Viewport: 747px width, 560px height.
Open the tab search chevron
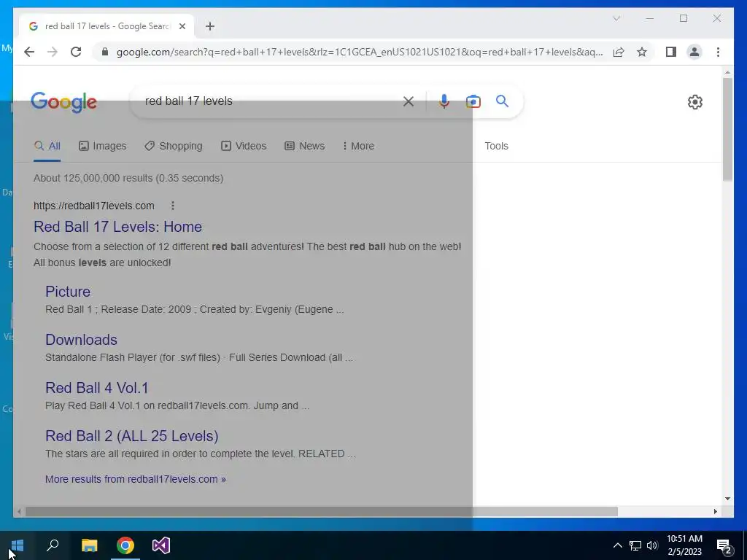point(616,18)
